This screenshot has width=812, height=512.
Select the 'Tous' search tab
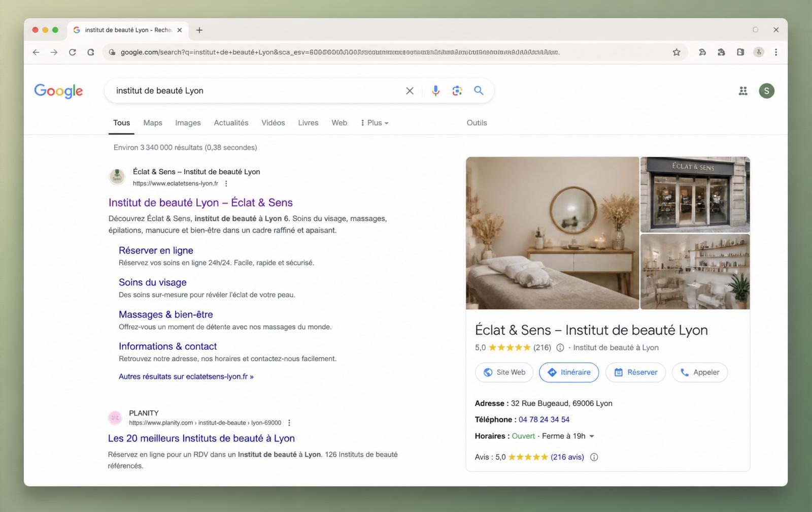point(121,123)
